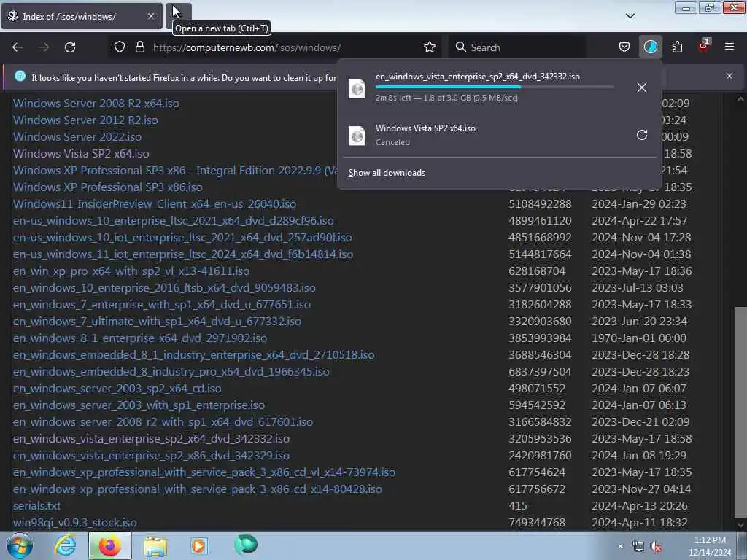The image size is (747, 560).
Task: Open en_windows_10_enterprise_2016_ltsb link
Action: pyautogui.click(x=164, y=287)
